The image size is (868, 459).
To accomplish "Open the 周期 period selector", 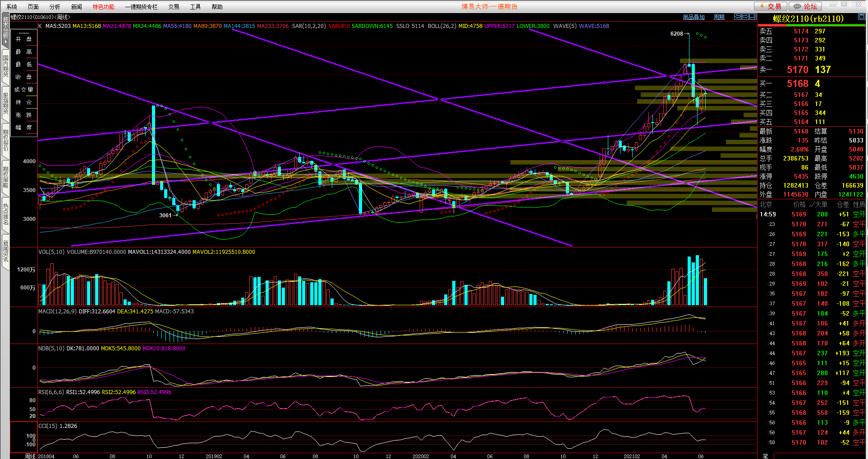I will (x=719, y=17).
